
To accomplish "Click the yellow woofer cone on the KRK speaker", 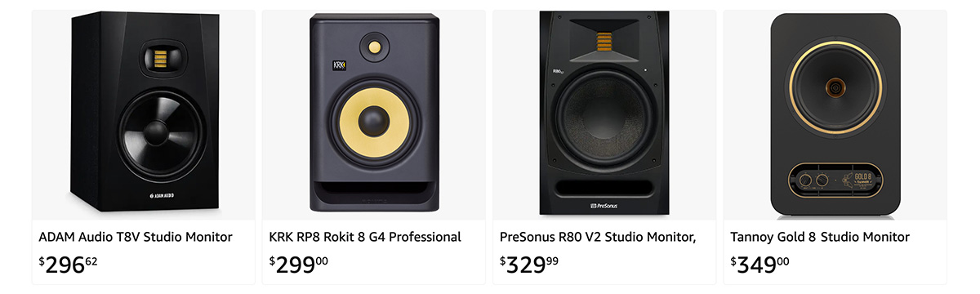I will [374, 122].
